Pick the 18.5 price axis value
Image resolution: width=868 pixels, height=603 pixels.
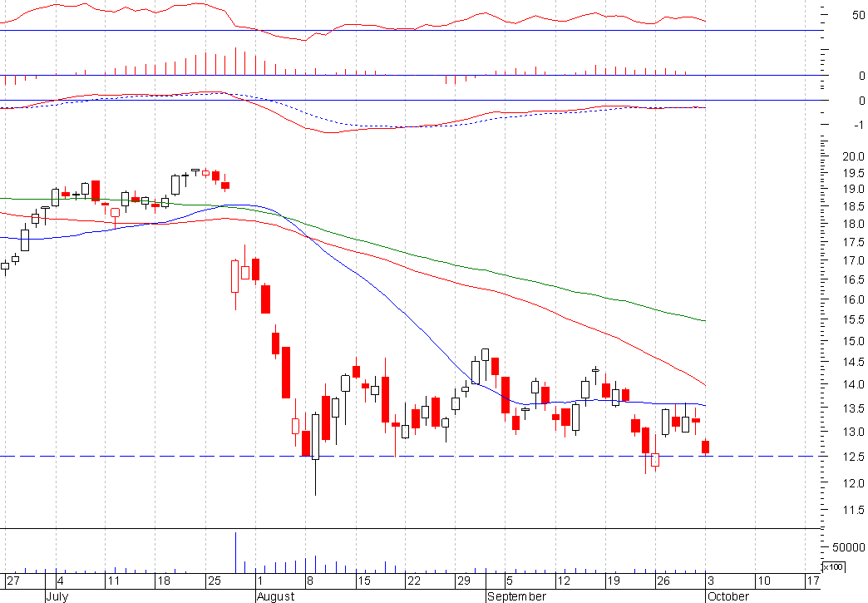tap(853, 207)
